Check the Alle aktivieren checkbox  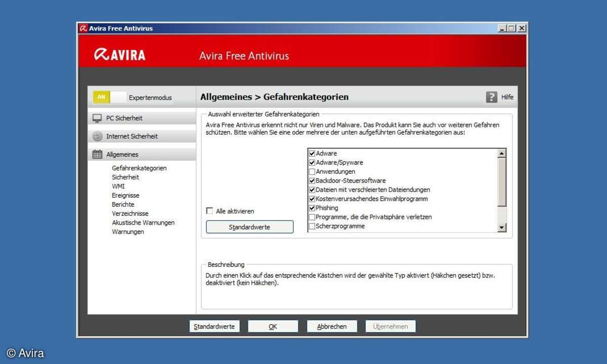tap(209, 211)
